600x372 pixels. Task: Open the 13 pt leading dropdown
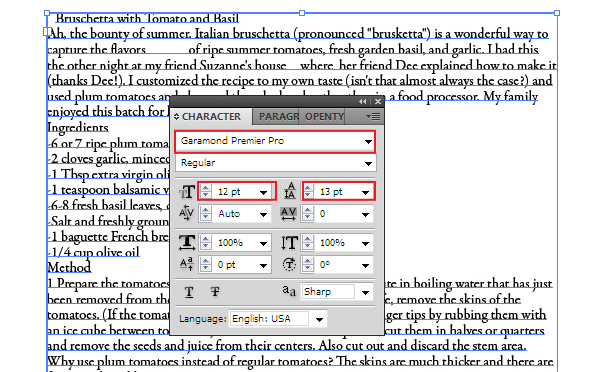[365, 192]
